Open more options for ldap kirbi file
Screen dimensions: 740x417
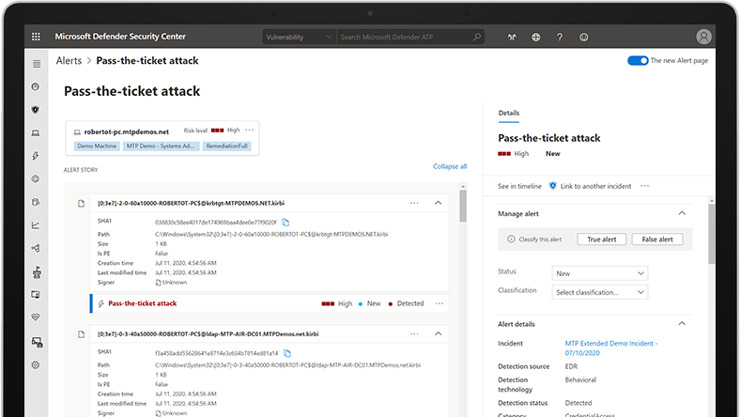414,334
